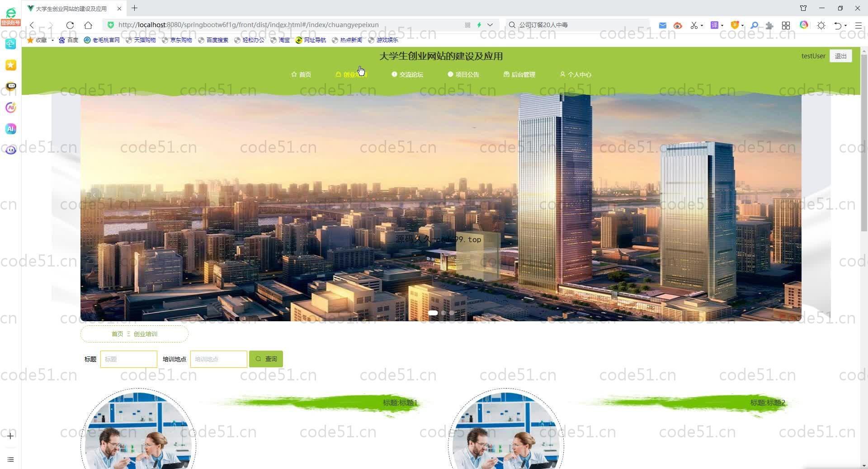The image size is (868, 469).
Task: Select the third carousel indicator dot
Action: [x=452, y=313]
